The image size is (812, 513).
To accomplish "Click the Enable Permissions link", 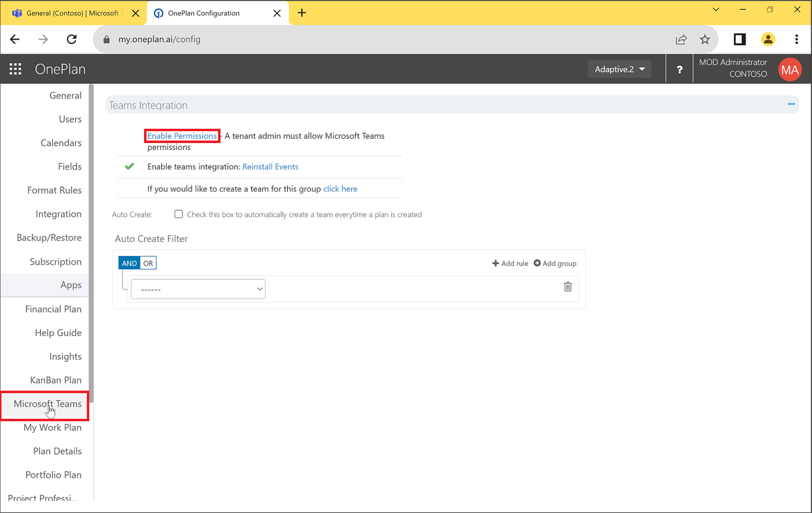I will tap(182, 136).
